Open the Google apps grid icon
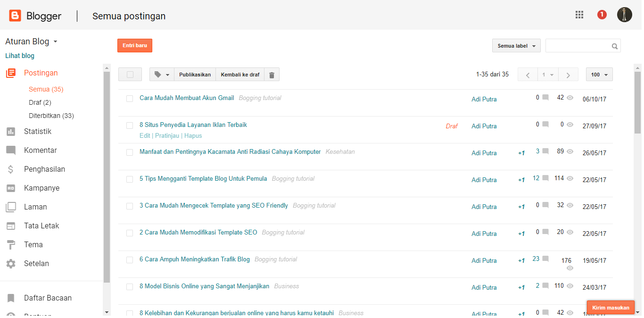The height and width of the screenshot is (318, 644). [579, 15]
